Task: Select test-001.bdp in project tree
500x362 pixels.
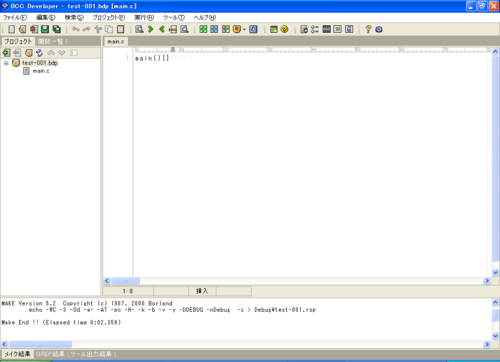Action: click(x=40, y=63)
